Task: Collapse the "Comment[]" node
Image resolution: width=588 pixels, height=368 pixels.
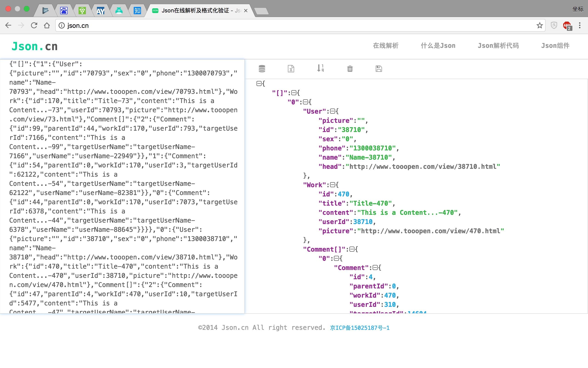Action: [x=352, y=249]
